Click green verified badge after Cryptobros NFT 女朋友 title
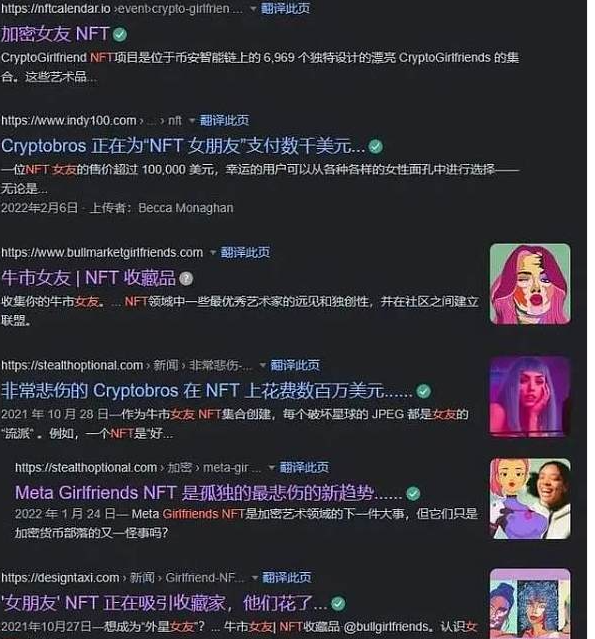595x639 pixels. (376, 147)
